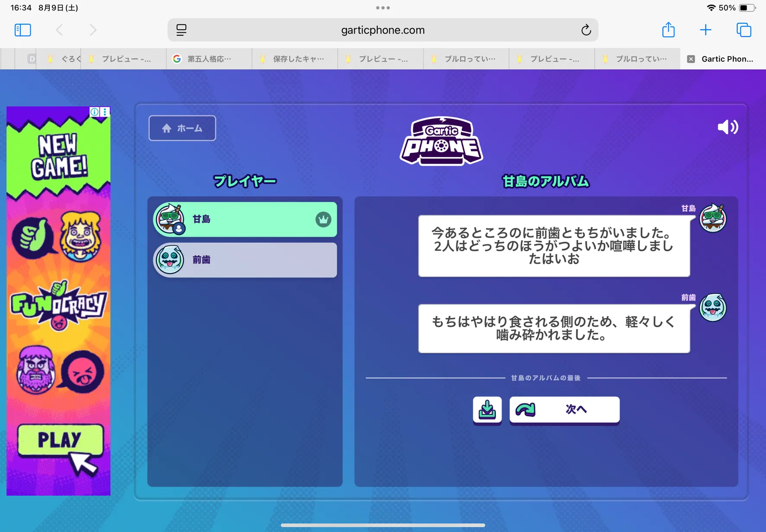Click the Funocracy ad logo
766x532 pixels.
(58, 305)
